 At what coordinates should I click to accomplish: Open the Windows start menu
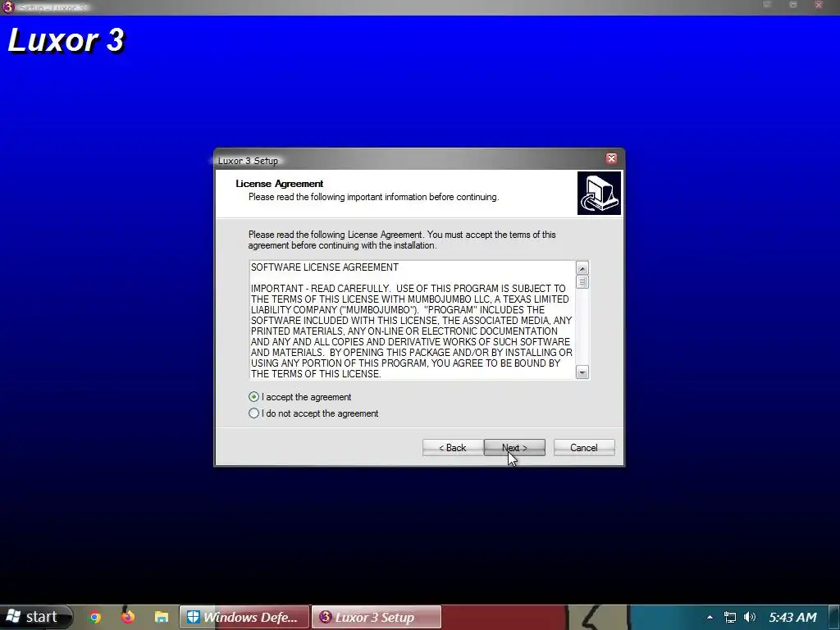[35, 617]
